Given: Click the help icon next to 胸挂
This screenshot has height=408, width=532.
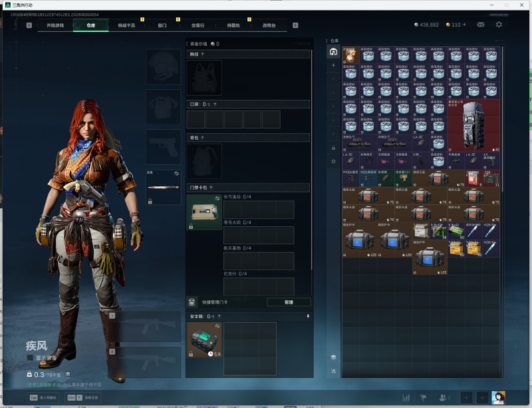Looking at the screenshot, I should click(203, 55).
